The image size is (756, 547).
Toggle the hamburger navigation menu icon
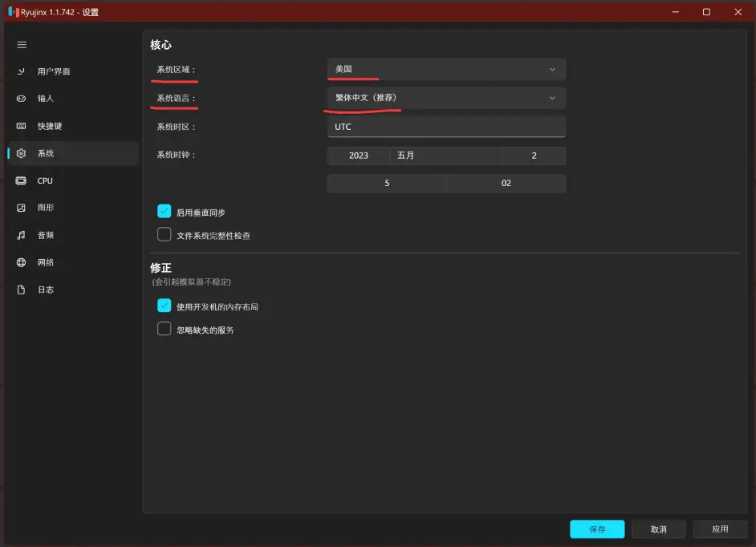(x=22, y=45)
